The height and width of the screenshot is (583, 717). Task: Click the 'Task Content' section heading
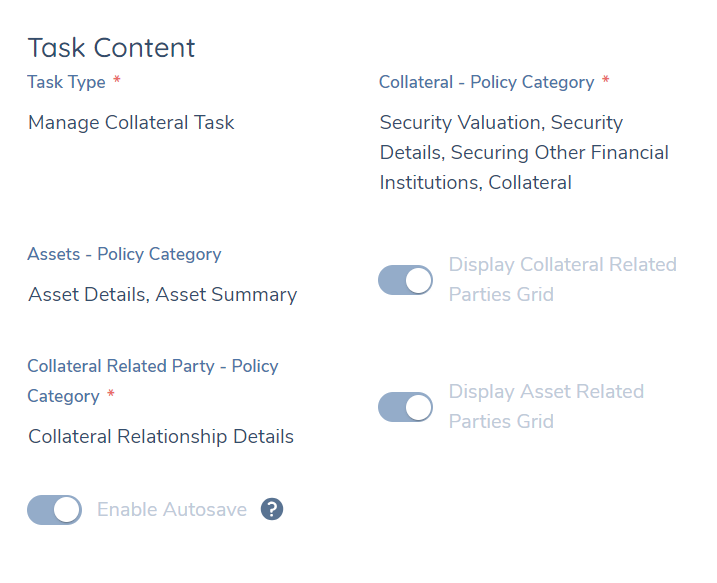(x=111, y=48)
